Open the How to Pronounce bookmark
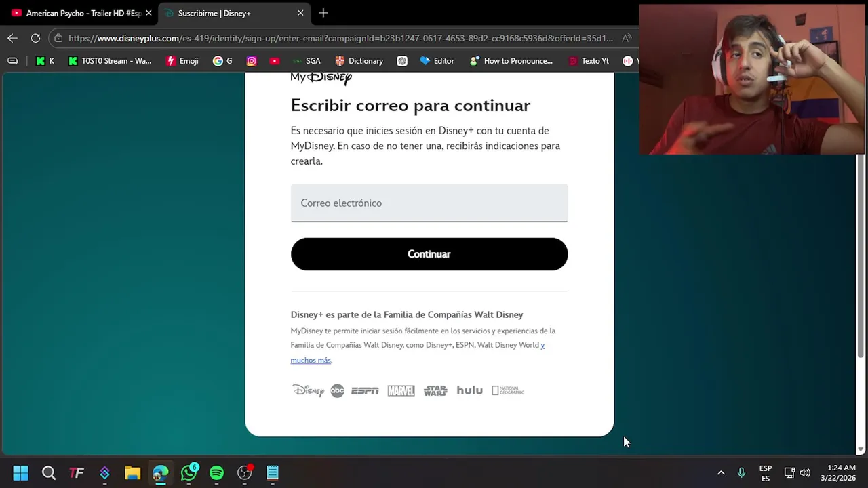 511,61
